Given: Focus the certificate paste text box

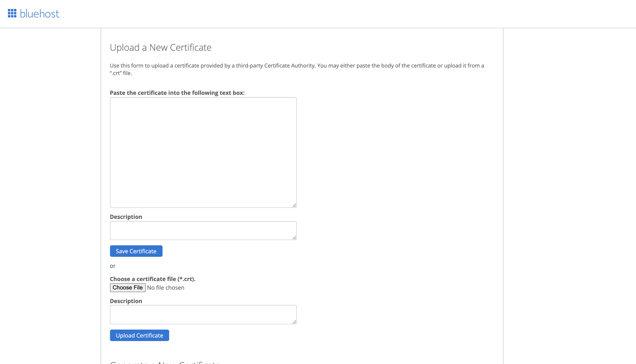Looking at the screenshot, I should click(x=203, y=152).
